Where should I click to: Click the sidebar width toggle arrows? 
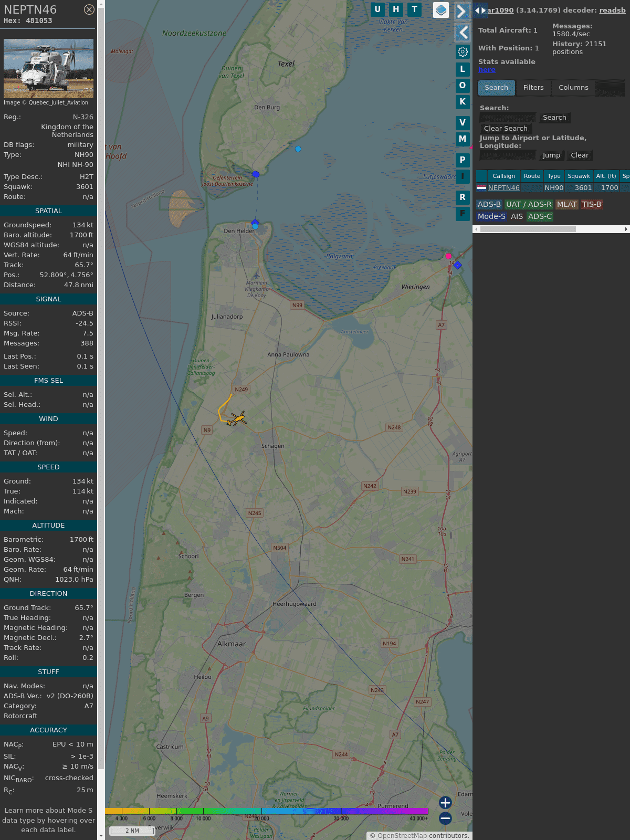click(x=480, y=10)
